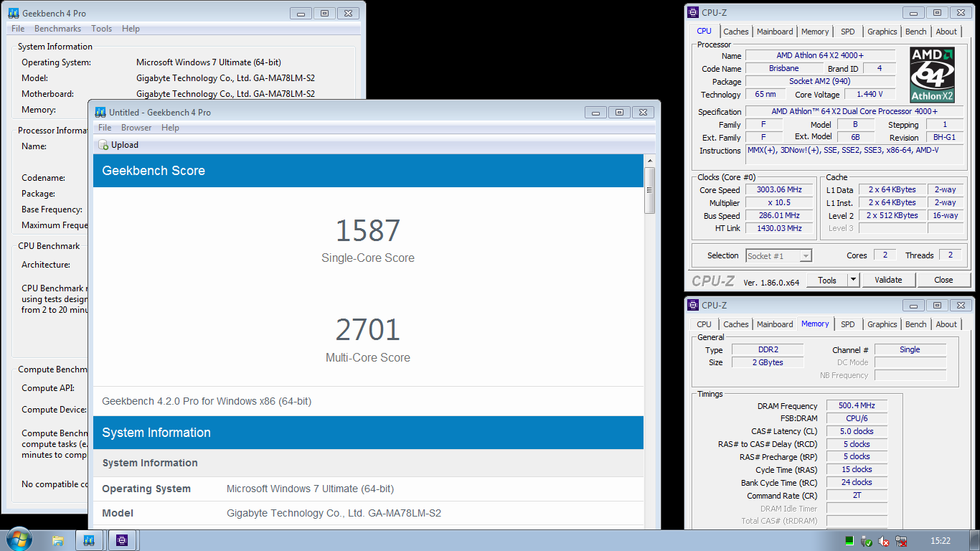Image resolution: width=980 pixels, height=551 pixels.
Task: Switch to About tab in top CPU-Z
Action: point(946,32)
